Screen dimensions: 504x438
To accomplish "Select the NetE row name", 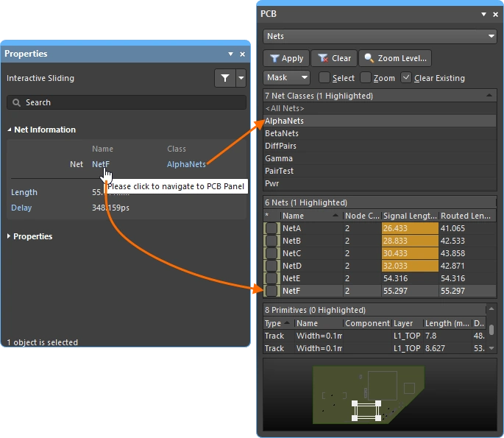I will coord(291,278).
